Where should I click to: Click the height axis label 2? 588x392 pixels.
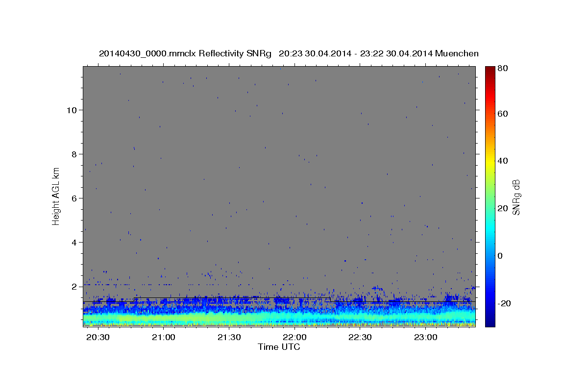[74, 286]
